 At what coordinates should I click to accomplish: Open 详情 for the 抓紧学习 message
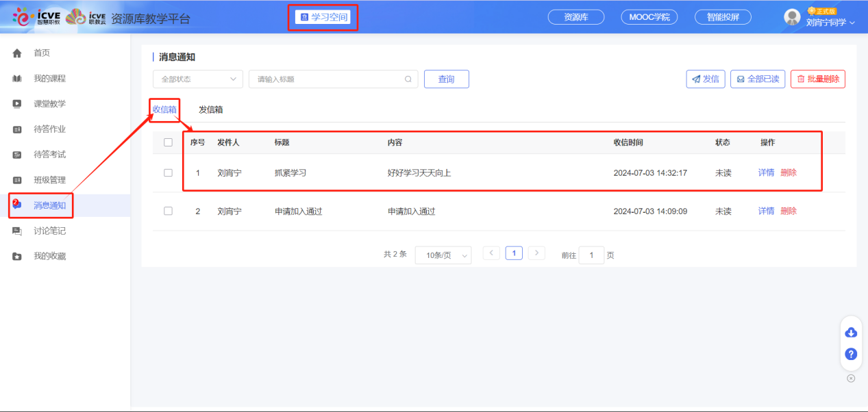coord(765,173)
